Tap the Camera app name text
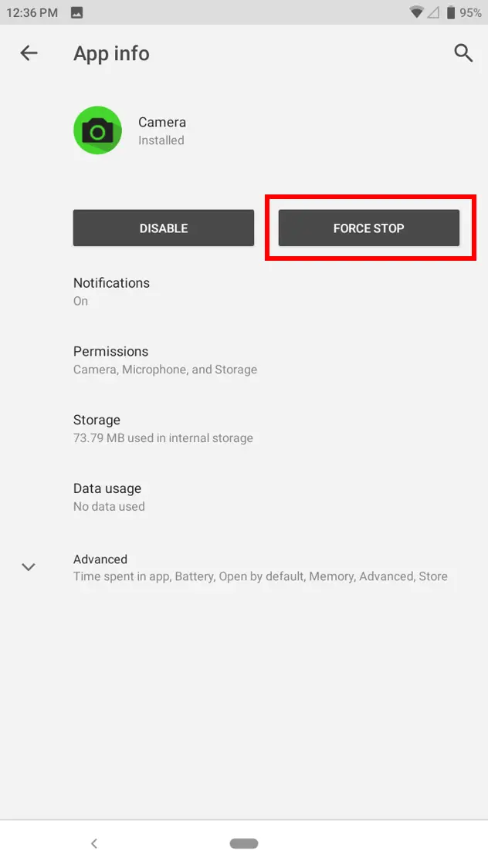 point(162,122)
